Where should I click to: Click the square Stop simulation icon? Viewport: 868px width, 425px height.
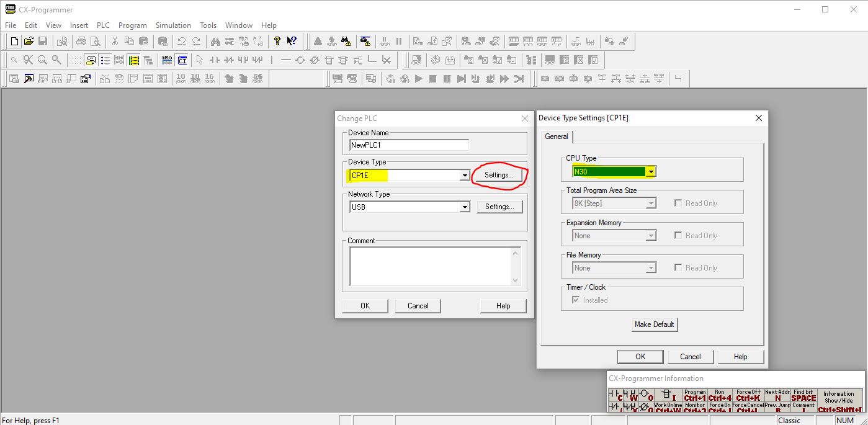pos(433,79)
